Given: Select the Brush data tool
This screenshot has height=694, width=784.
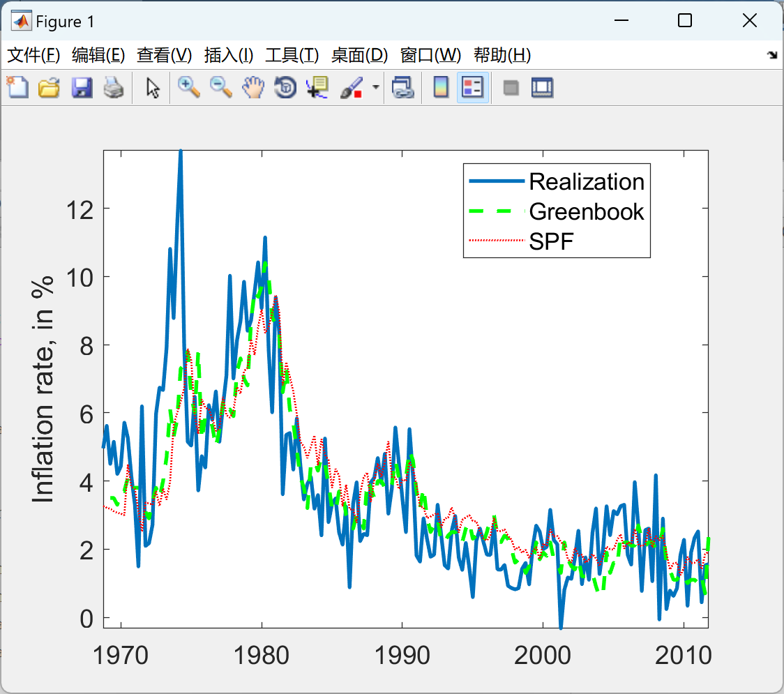Looking at the screenshot, I should 352,88.
